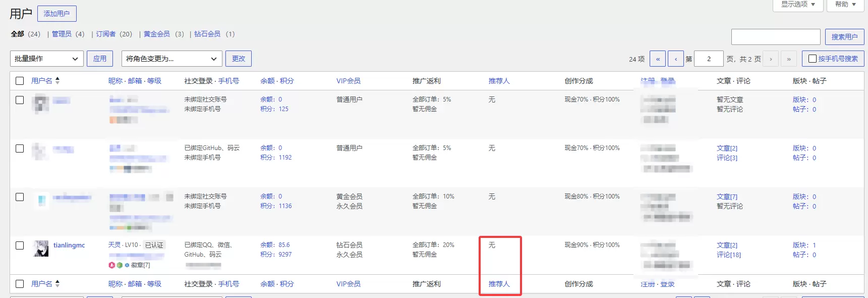This screenshot has height=298, width=868.
Task: Filter users by 钻石会员
Action: (x=207, y=34)
